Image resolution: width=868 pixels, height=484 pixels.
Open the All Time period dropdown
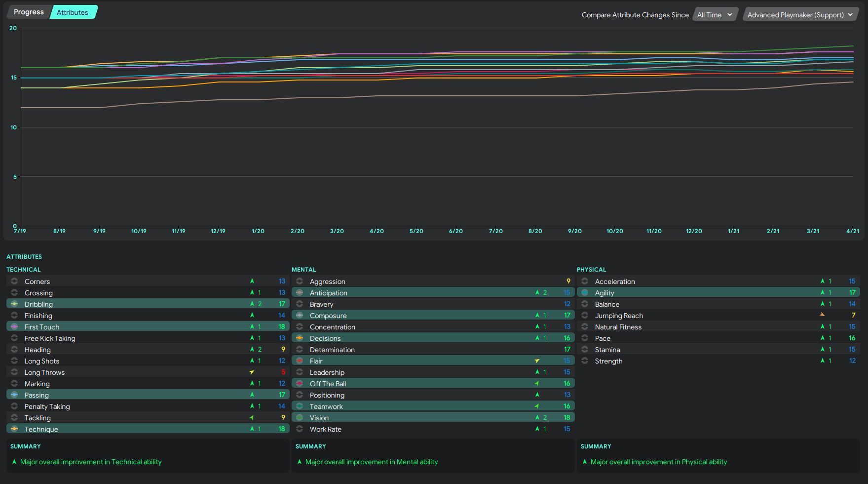pos(715,15)
